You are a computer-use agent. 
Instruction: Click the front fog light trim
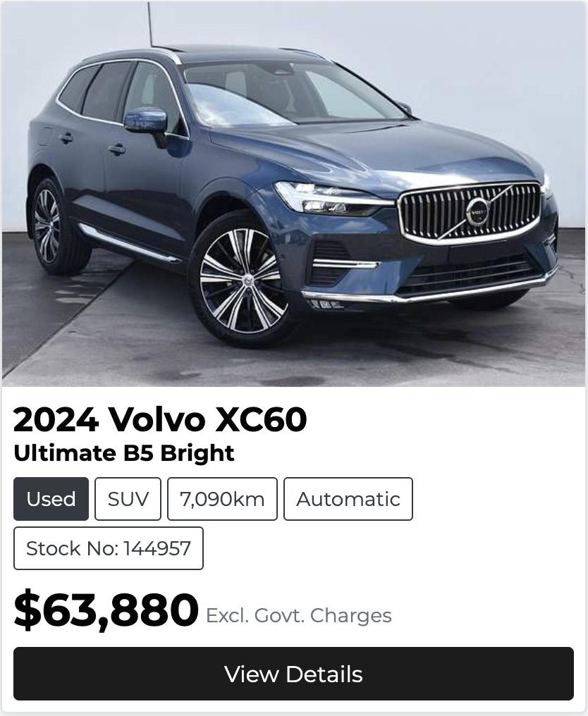(x=345, y=264)
